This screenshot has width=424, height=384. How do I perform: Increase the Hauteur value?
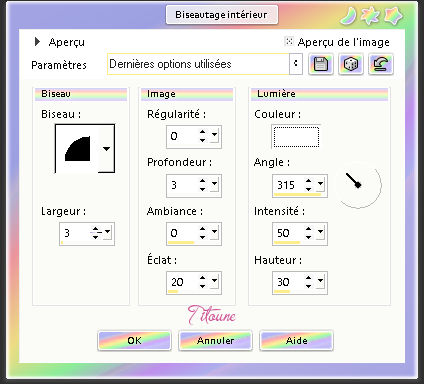tap(309, 278)
